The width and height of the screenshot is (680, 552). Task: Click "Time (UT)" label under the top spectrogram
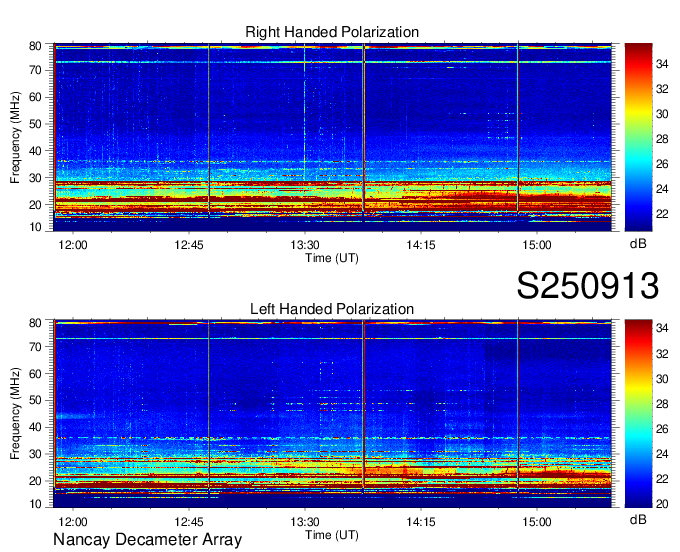coord(332,258)
